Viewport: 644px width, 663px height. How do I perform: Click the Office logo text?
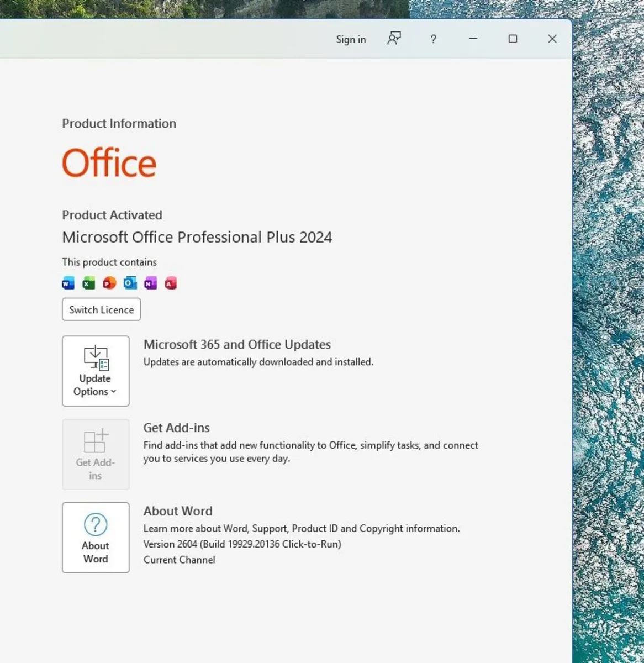[109, 162]
